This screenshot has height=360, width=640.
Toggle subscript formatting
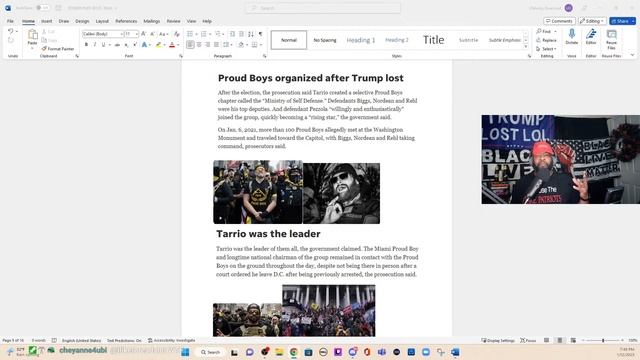pyautogui.click(x=127, y=44)
